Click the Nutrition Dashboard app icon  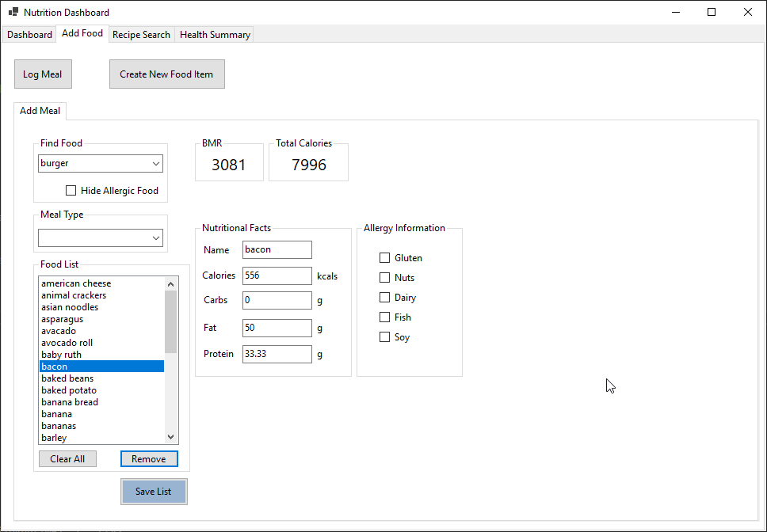tap(13, 13)
